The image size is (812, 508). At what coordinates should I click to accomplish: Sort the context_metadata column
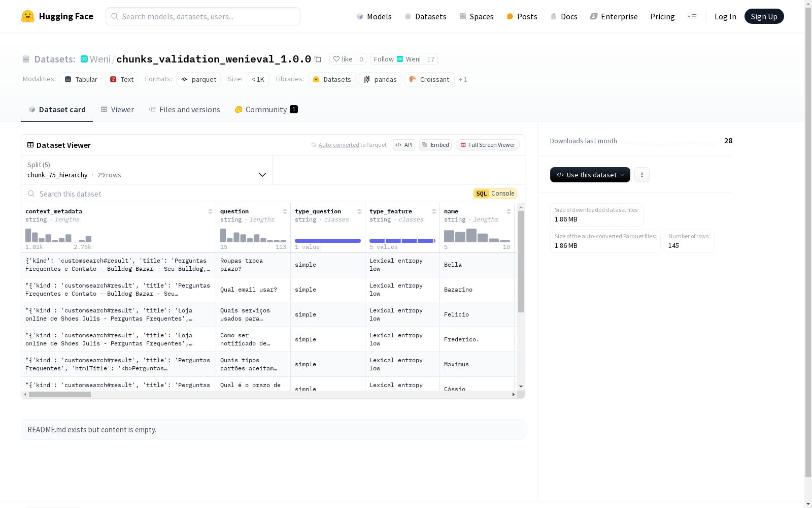tap(210, 211)
